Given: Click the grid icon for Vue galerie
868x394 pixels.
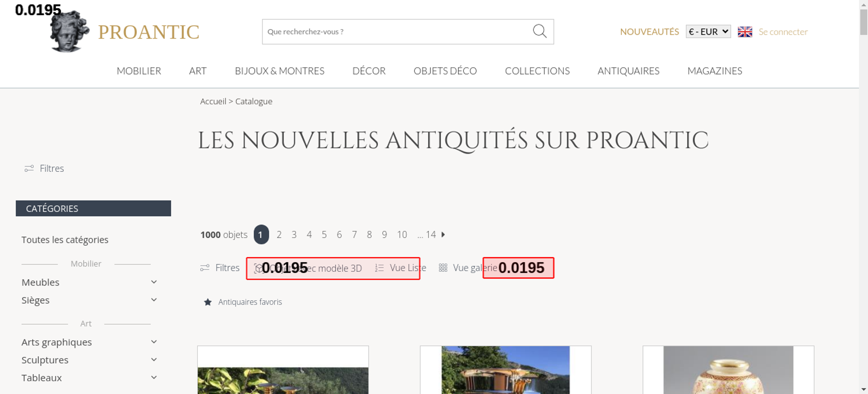Looking at the screenshot, I should click(443, 268).
